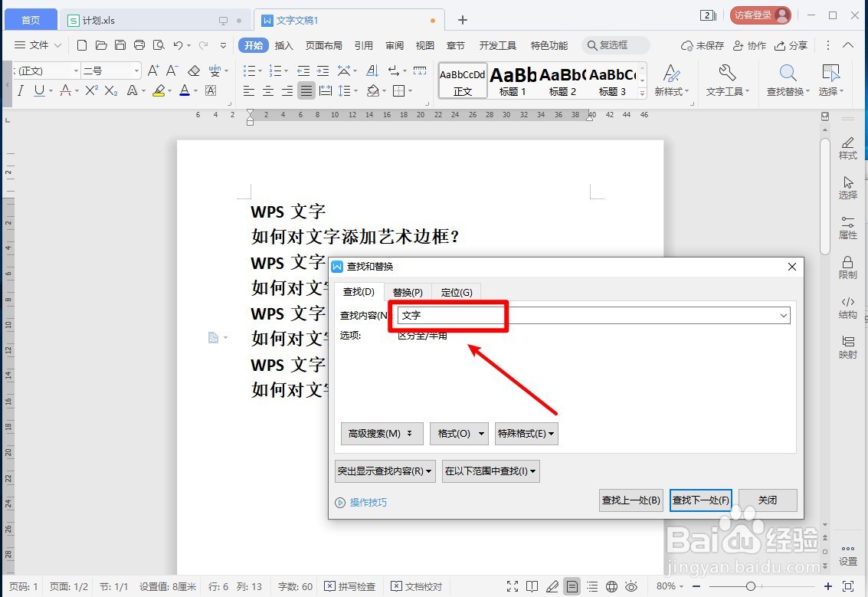868x597 pixels.
Task: Toggle Underline formatting
Action: pyautogui.click(x=39, y=90)
